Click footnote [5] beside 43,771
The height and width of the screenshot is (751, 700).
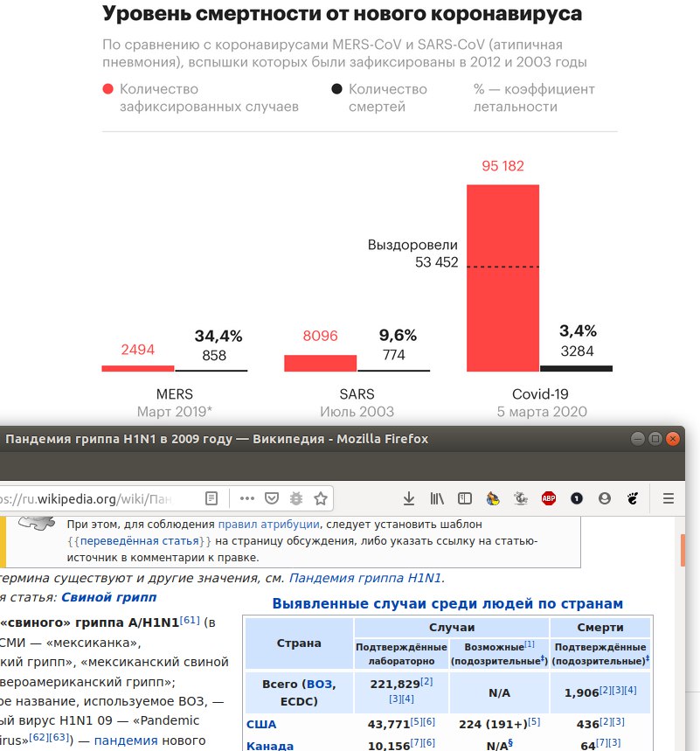point(416,721)
